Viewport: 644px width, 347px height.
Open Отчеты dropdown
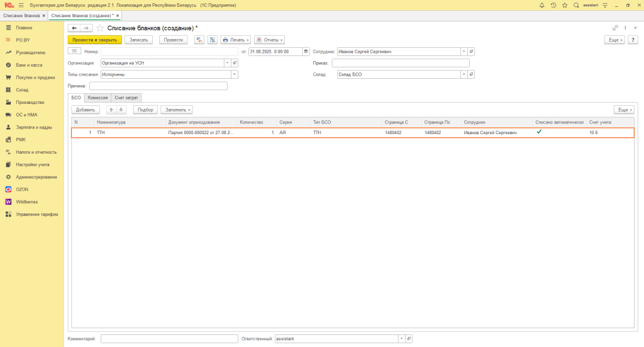[x=269, y=40]
